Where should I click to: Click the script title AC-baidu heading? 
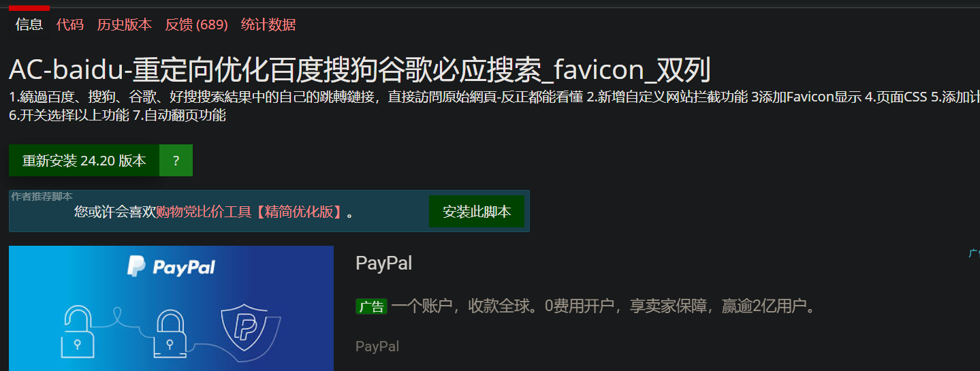pyautogui.click(x=360, y=70)
